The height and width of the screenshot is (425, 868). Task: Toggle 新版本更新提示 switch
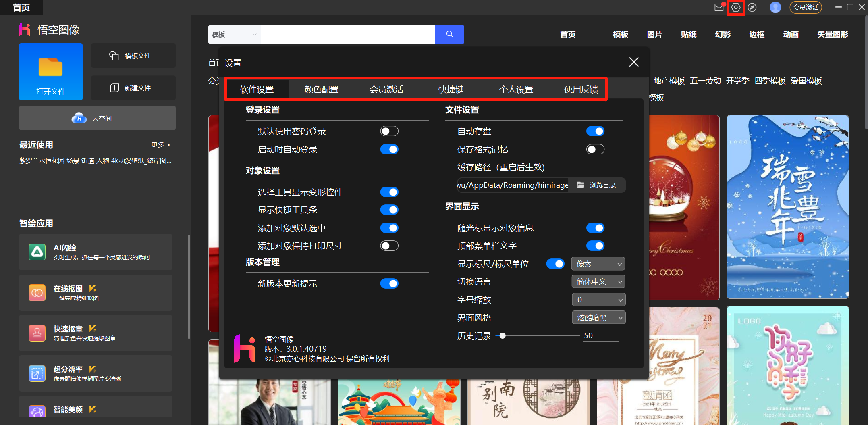(x=389, y=283)
